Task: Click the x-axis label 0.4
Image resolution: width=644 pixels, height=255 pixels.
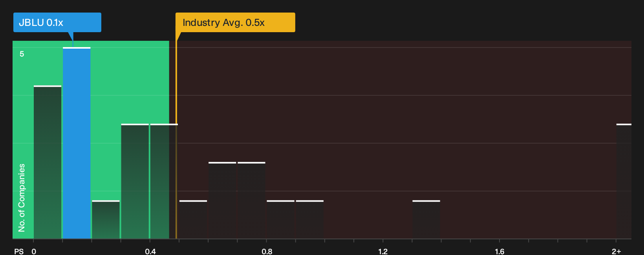Action: tap(150, 251)
